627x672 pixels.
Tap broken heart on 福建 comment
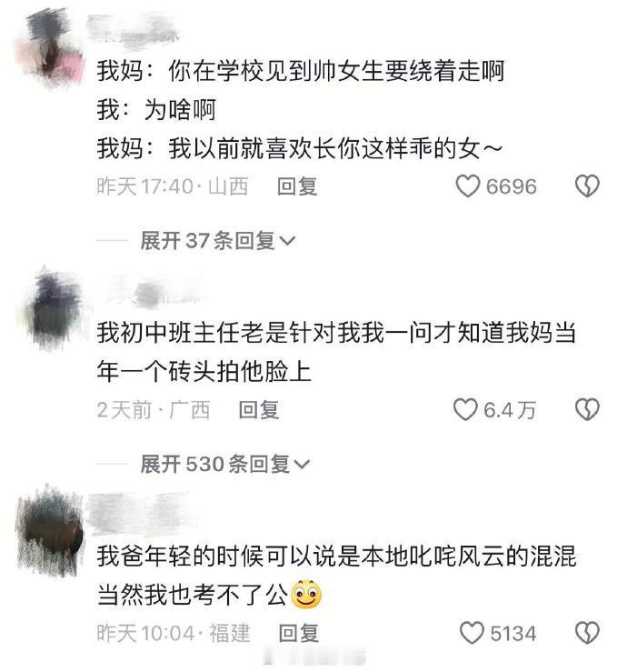[x=587, y=633]
